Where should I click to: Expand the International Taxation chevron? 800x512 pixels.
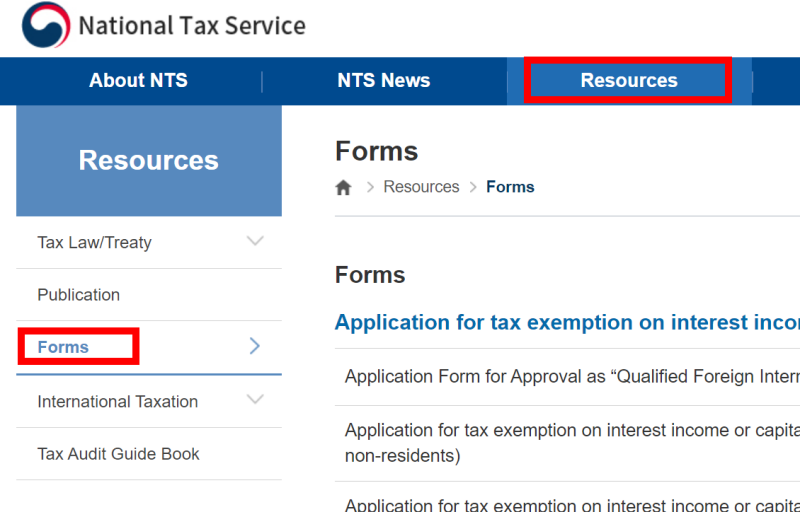point(255,399)
